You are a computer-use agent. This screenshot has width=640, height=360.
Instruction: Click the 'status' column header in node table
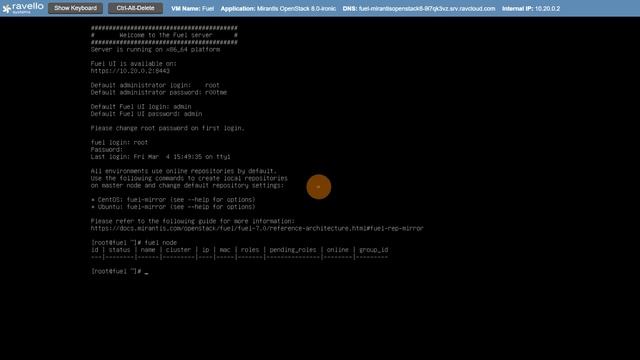[119, 250]
